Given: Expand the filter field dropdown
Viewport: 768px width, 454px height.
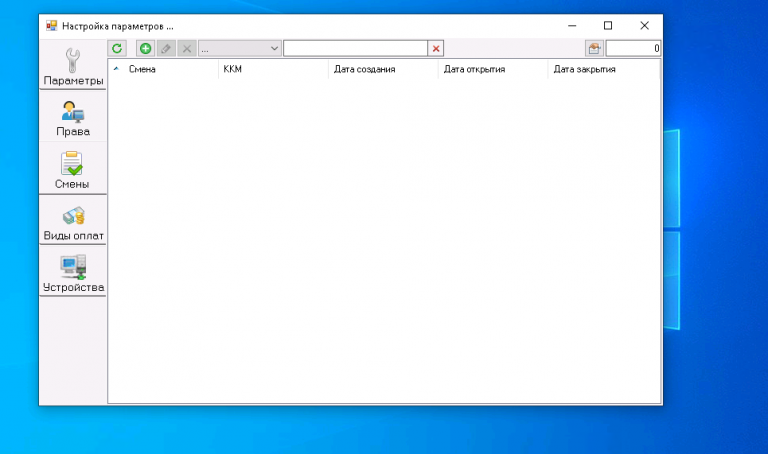Looking at the screenshot, I should click(240, 48).
